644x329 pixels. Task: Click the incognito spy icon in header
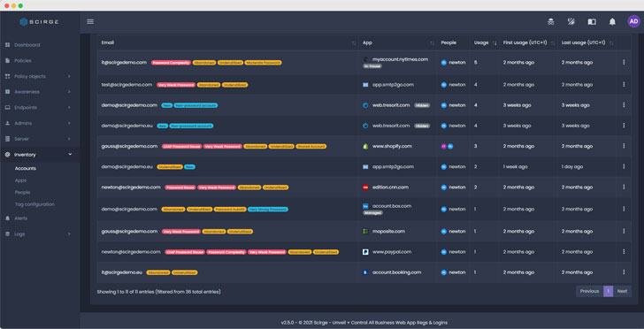point(551,22)
